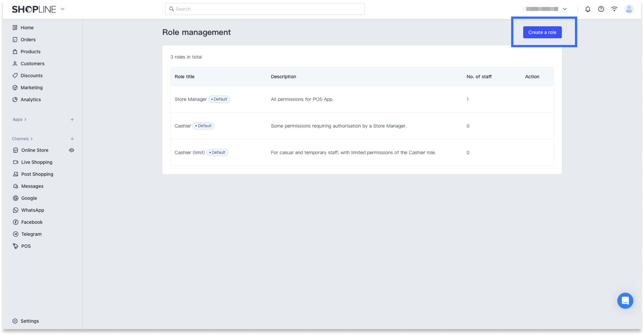This screenshot has height=335, width=644.
Task: Click the Orders icon in sidebar
Action: (15, 40)
